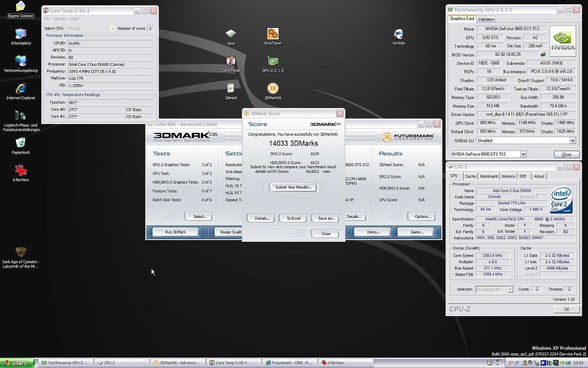Open the 3dmark text file icon
588x368 pixels.
tap(231, 91)
